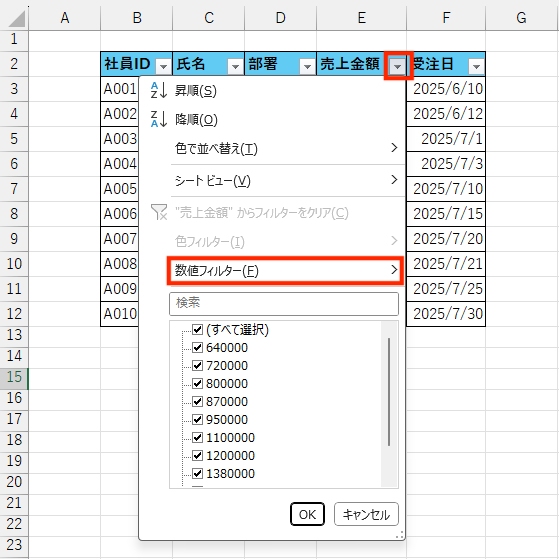The image size is (559, 559).
Task: Click the chevron arrow beside シート ビュー
Action: point(394,180)
